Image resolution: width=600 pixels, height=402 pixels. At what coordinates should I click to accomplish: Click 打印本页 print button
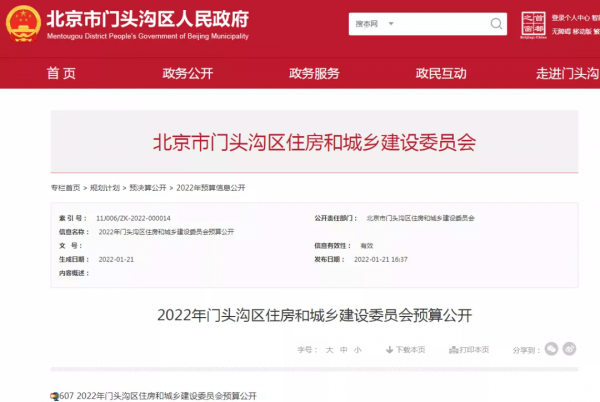[x=469, y=350]
